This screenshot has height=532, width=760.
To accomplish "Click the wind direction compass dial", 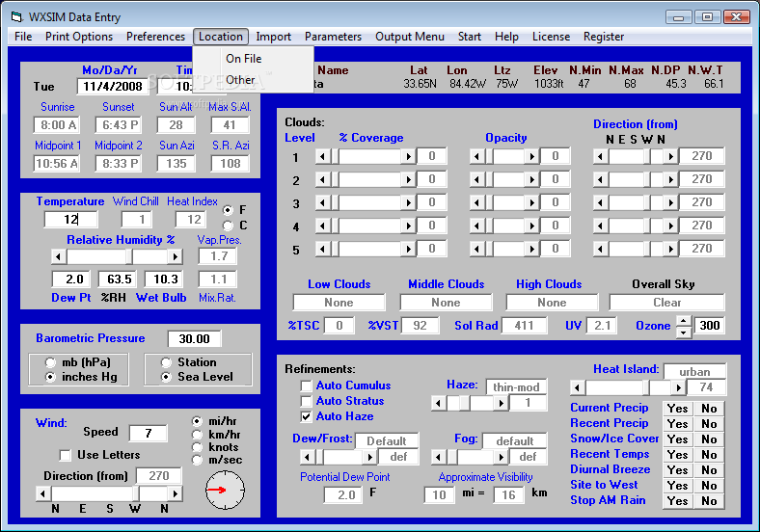I will tap(226, 490).
